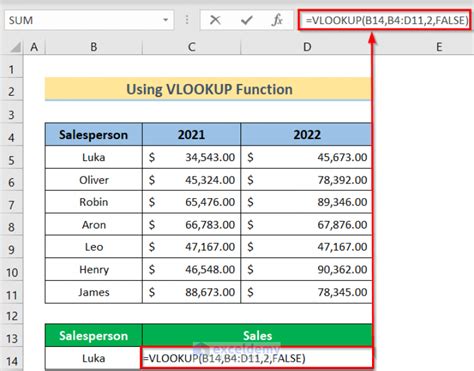Confirm formula with the checkmark icon

(246, 20)
